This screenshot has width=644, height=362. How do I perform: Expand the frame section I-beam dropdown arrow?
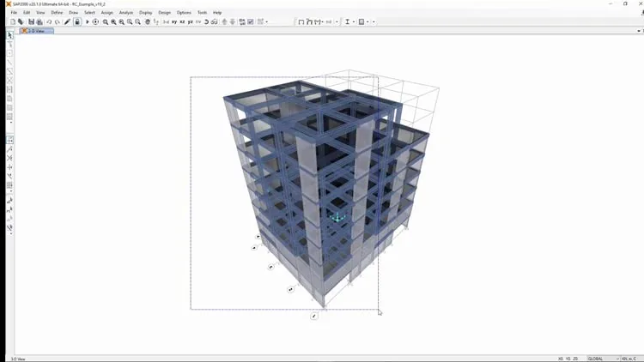(354, 21)
